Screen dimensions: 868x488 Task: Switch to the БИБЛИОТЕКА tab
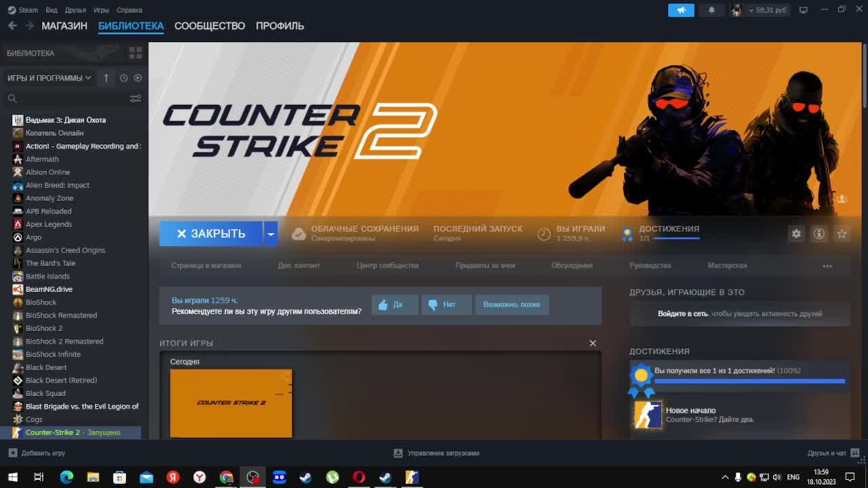pos(131,26)
